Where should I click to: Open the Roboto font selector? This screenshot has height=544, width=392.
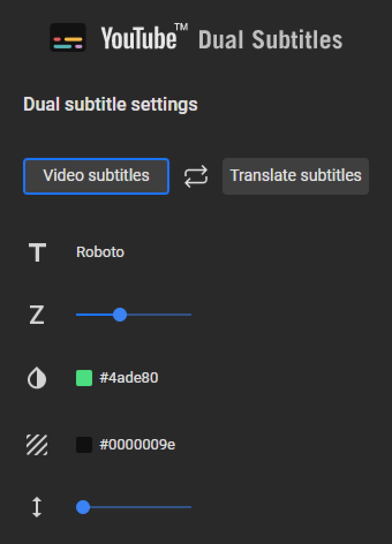(x=100, y=252)
